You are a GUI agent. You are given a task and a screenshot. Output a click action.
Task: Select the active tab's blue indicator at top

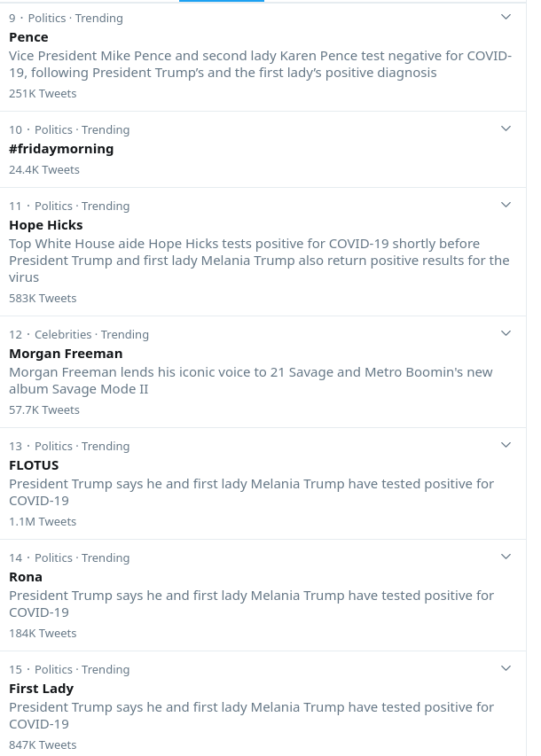tap(222, 1)
